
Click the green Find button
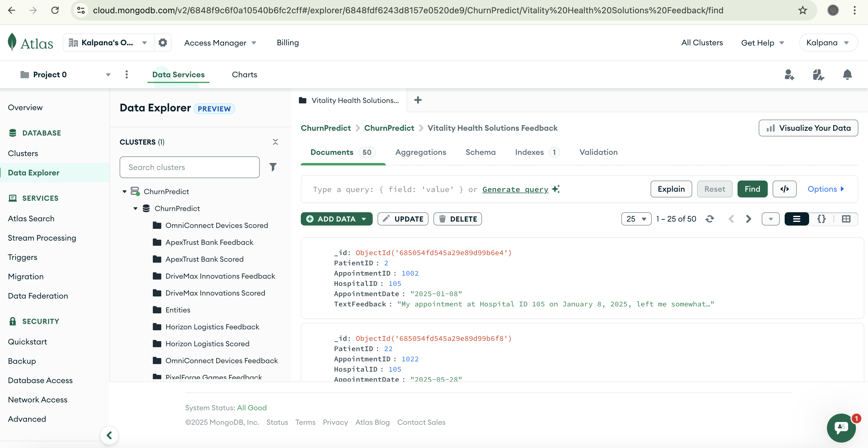click(x=752, y=189)
